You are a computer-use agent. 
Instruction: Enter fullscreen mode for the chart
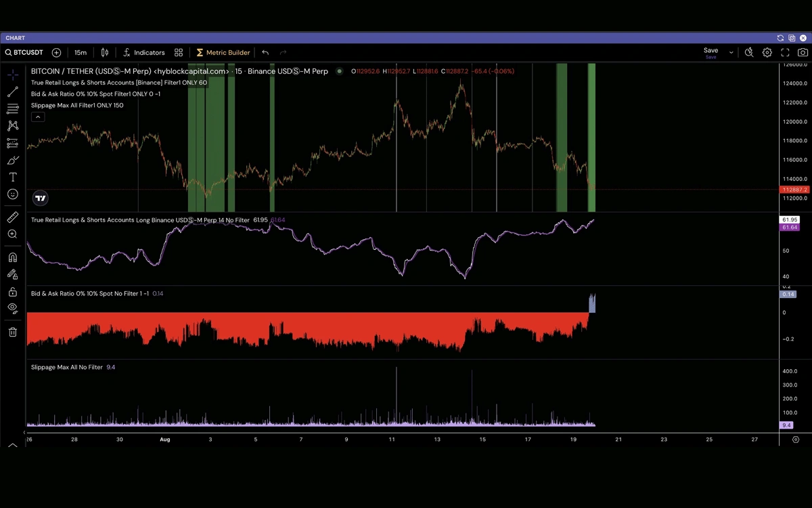785,52
